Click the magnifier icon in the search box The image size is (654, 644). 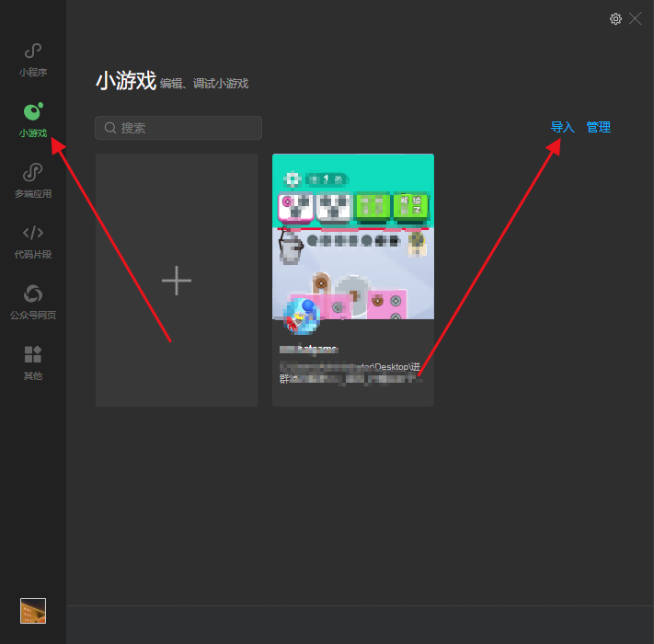110,128
